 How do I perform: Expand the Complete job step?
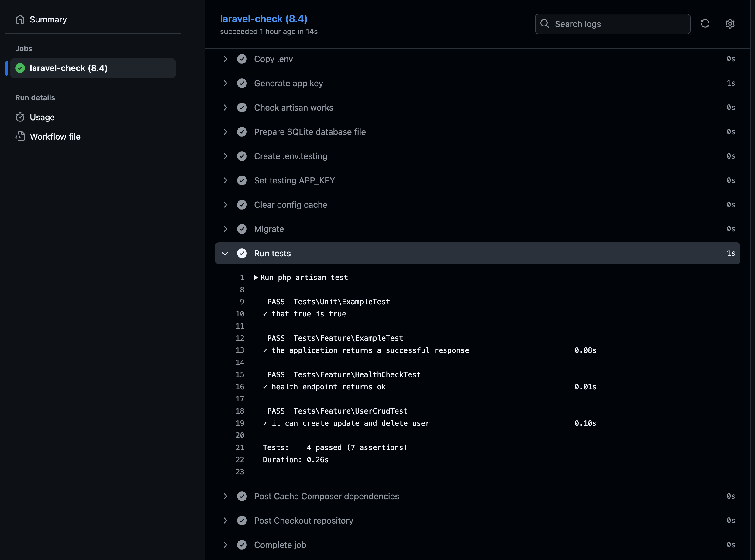coord(226,545)
